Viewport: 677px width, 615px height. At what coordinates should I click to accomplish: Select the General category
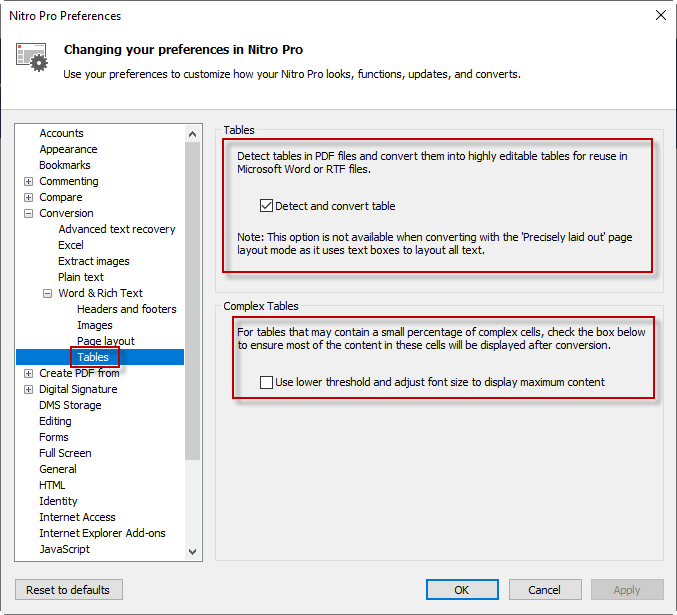[57, 469]
